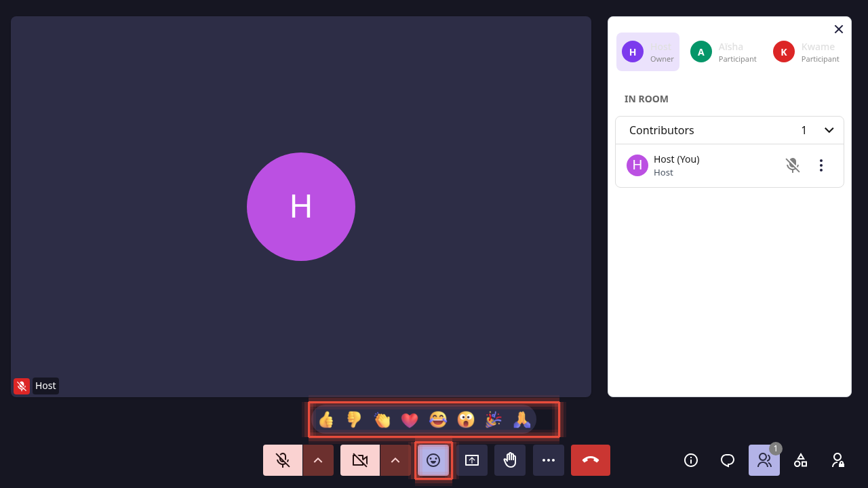This screenshot has width=868, height=488.
Task: Raise your hand
Action: 510,460
